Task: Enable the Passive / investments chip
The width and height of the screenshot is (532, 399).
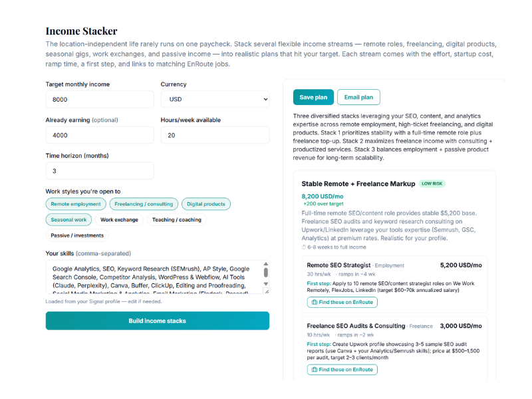Action: (77, 235)
